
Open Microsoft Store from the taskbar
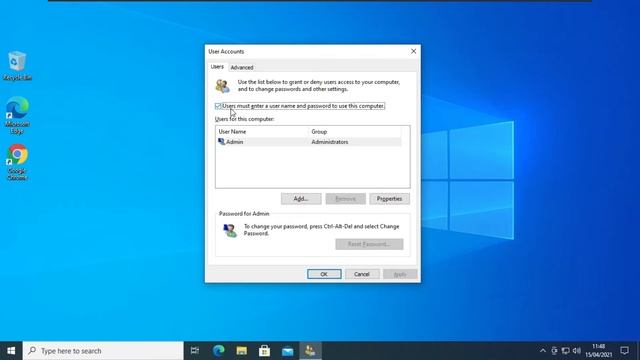[264, 351]
